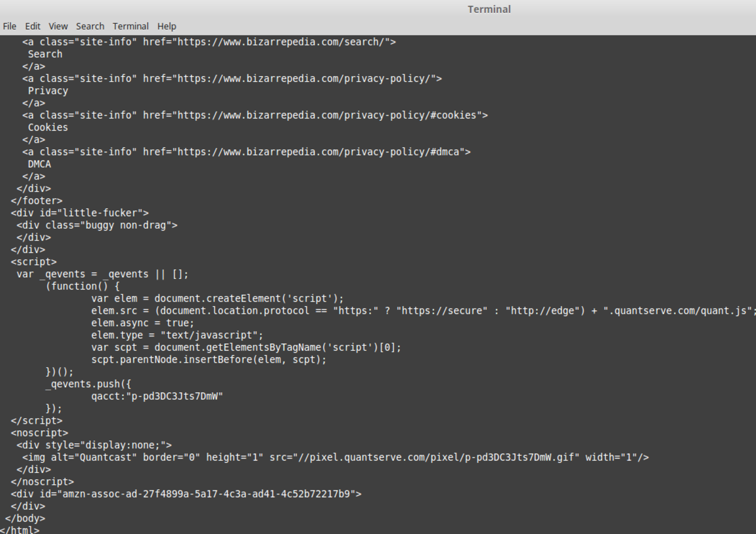Open the Search menu

coord(89,26)
